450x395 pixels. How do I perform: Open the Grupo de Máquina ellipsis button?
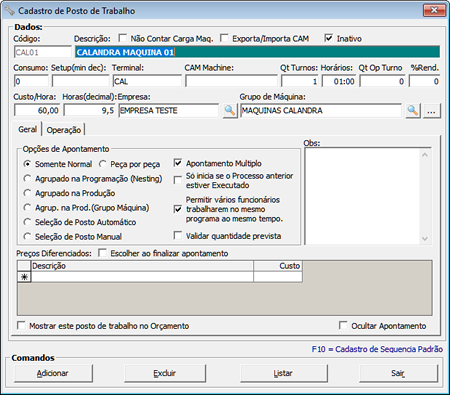pyautogui.click(x=431, y=110)
